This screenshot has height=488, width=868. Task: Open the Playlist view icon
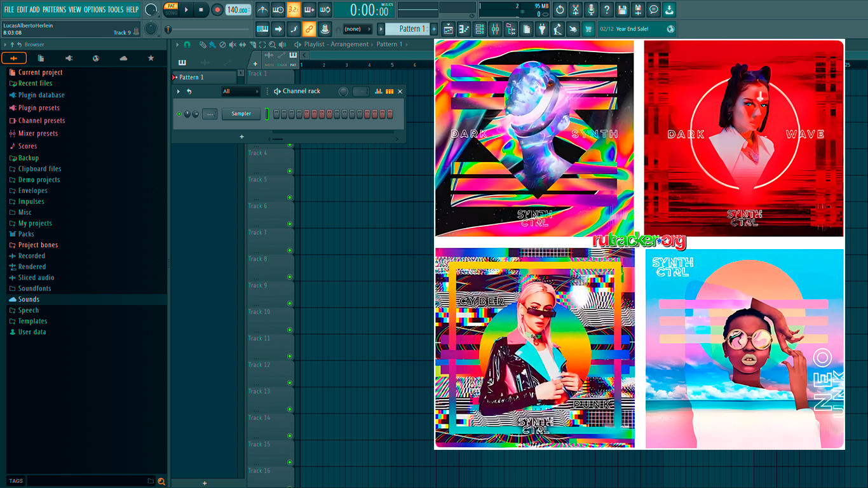449,29
